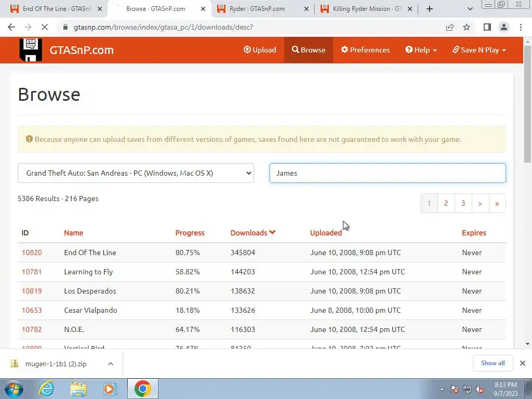Bookmark this page with the star
Screen dimensions: 532x399
point(467,27)
